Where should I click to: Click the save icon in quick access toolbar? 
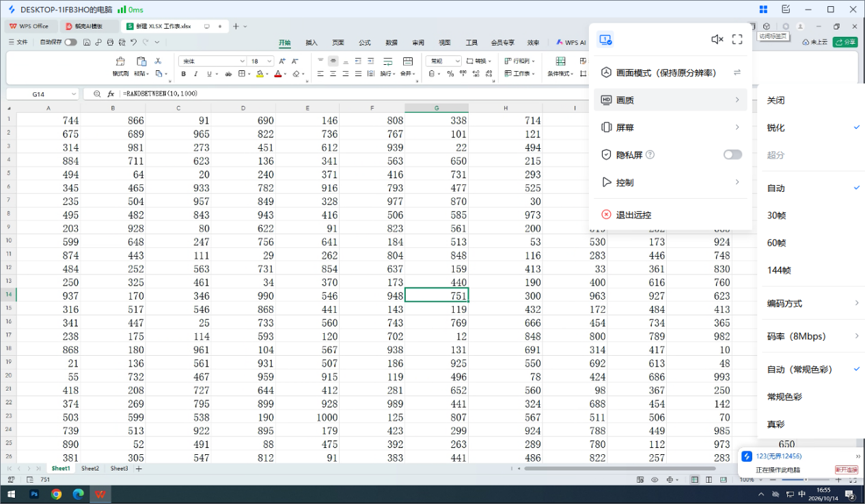coord(87,42)
